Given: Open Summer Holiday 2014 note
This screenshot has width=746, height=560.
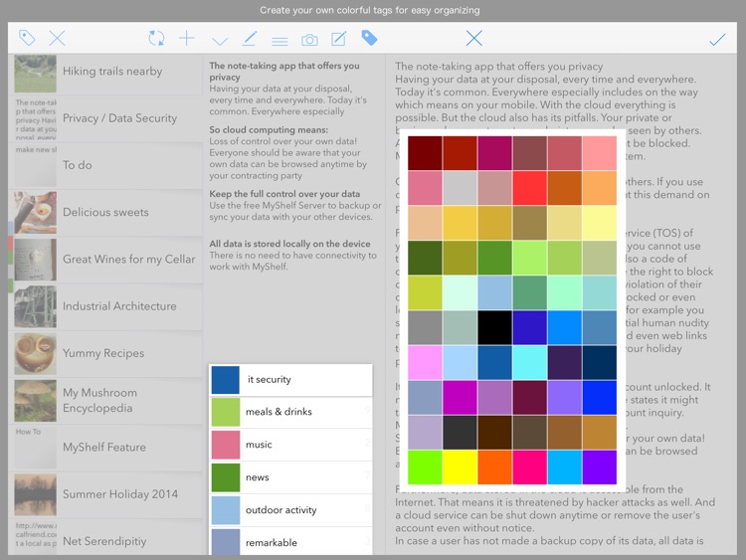Looking at the screenshot, I should pyautogui.click(x=105, y=494).
